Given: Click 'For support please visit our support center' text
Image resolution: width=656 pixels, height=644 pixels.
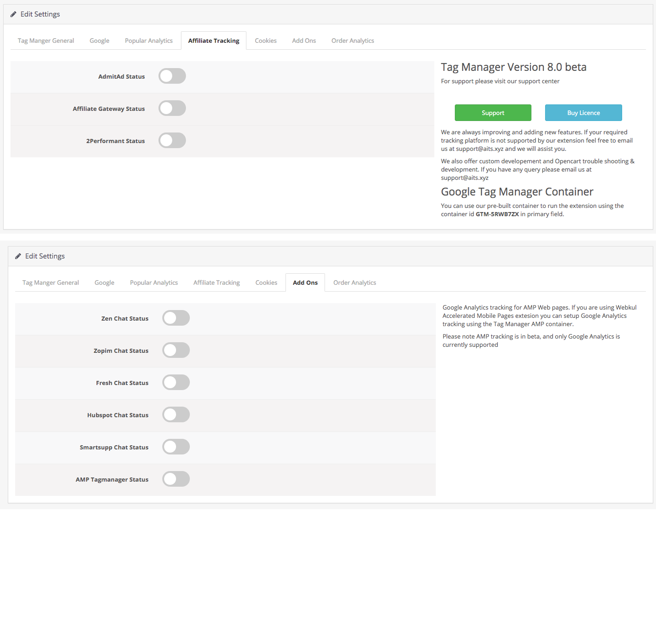Looking at the screenshot, I should click(500, 81).
